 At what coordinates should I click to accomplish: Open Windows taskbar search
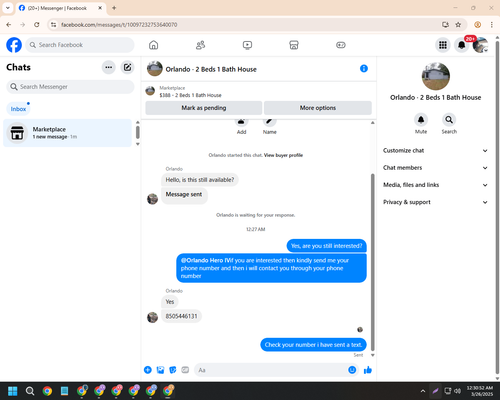30,391
